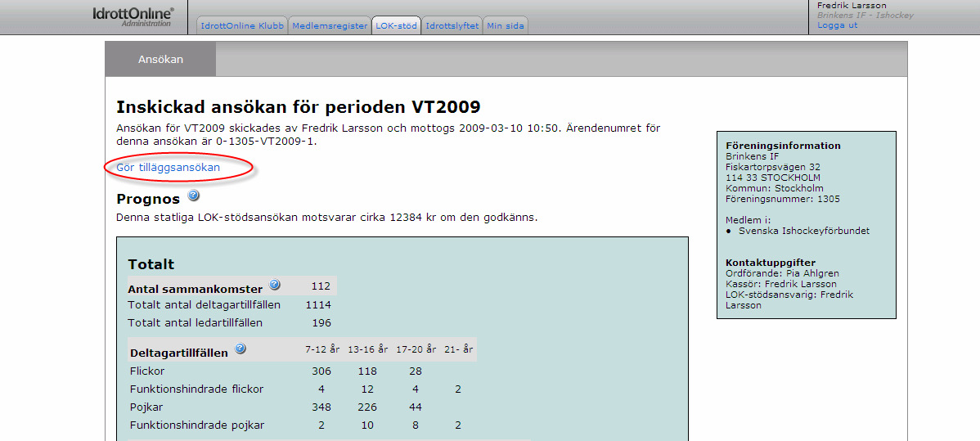980x441 pixels.
Task: Click the Totalt heading
Action: click(151, 264)
